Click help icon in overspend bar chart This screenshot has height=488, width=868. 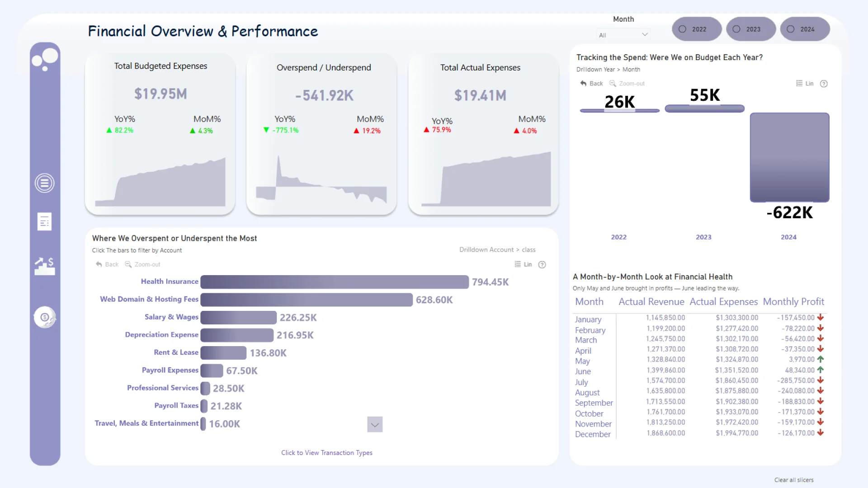click(542, 265)
